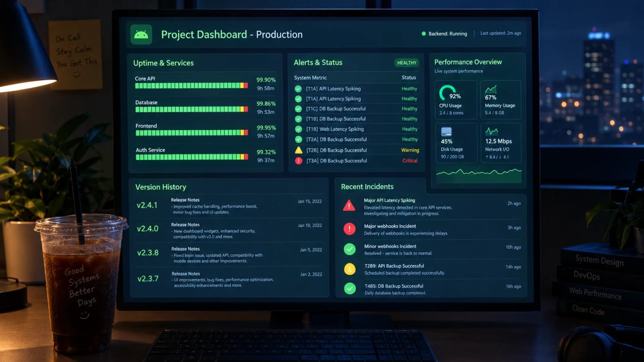Click the green Backend Running status dot

pyautogui.click(x=423, y=34)
